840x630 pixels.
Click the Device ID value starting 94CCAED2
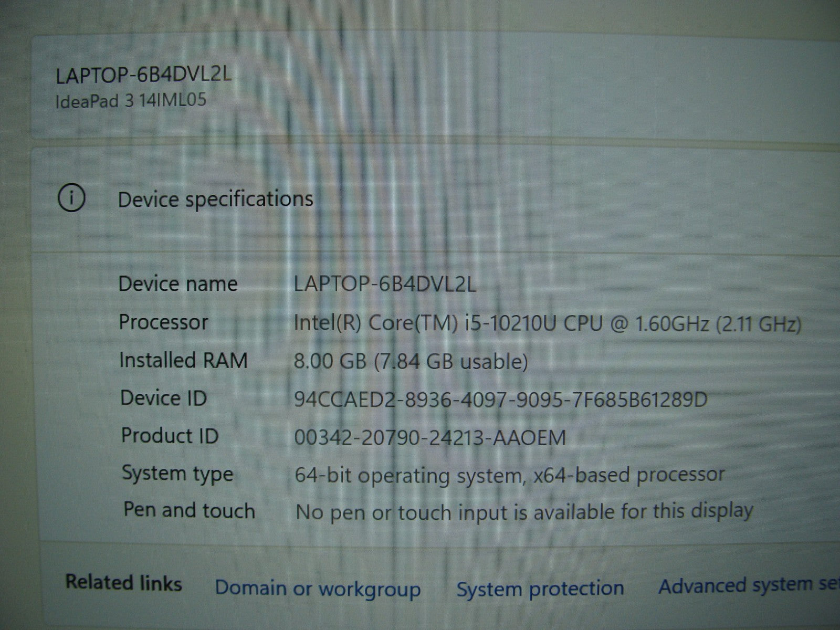click(x=500, y=400)
